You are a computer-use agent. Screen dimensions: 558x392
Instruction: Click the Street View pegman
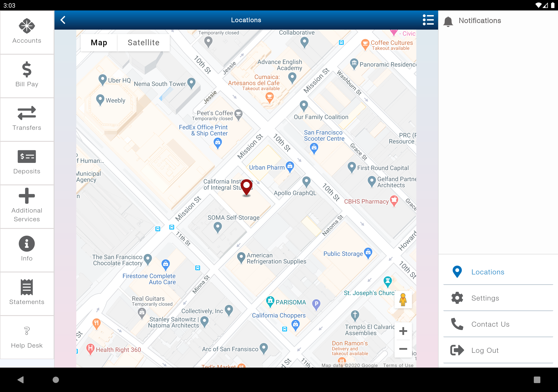tap(403, 300)
